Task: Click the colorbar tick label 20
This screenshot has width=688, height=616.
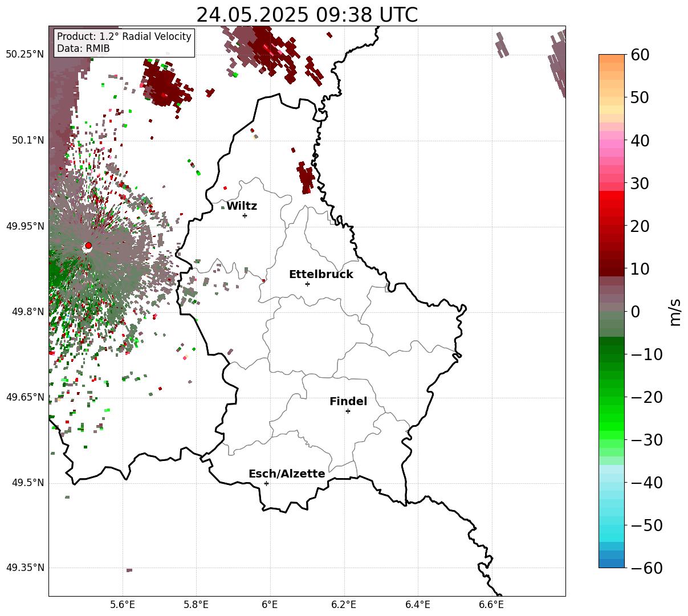Action: point(640,226)
